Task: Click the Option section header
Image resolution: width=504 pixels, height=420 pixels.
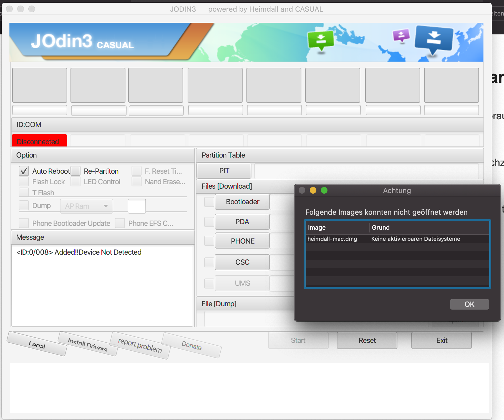Action: tap(102, 155)
